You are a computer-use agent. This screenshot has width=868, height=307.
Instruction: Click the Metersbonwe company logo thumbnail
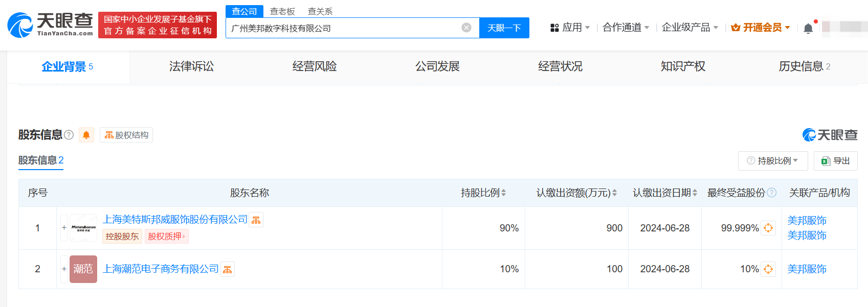(83, 228)
